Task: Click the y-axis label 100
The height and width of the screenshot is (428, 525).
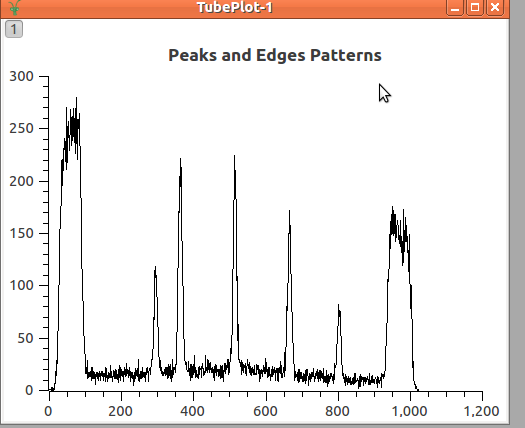Action: 22,285
